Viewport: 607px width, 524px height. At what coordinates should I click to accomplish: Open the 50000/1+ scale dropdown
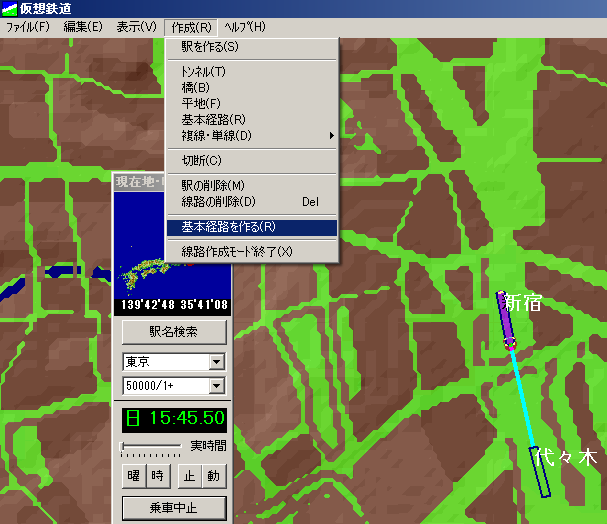[x=217, y=386]
